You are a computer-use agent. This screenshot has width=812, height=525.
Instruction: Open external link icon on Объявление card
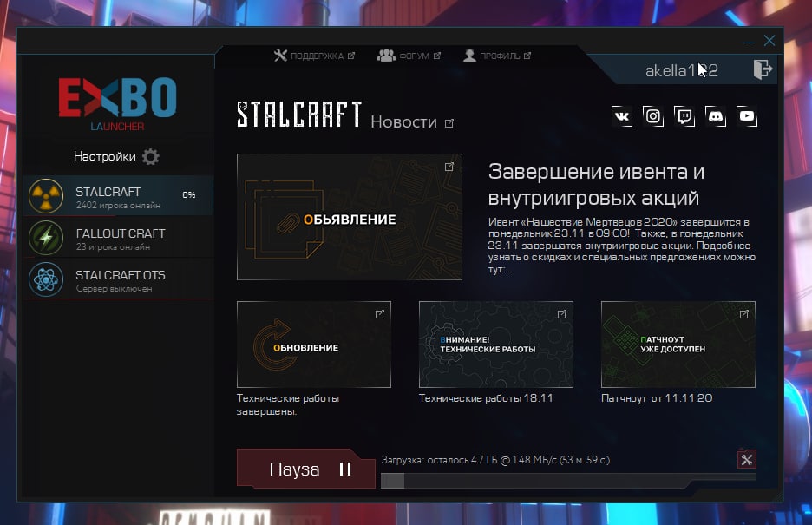(449, 167)
